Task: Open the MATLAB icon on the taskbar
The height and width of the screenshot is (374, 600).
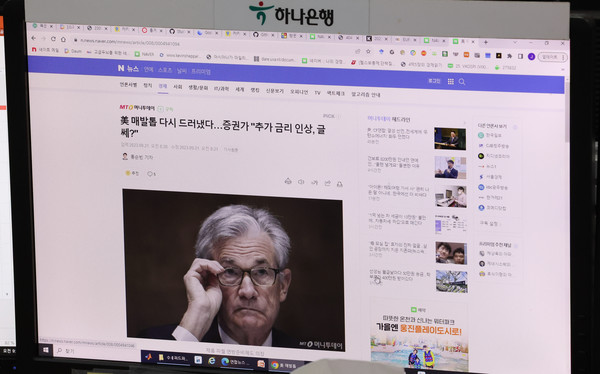Action: (148, 356)
